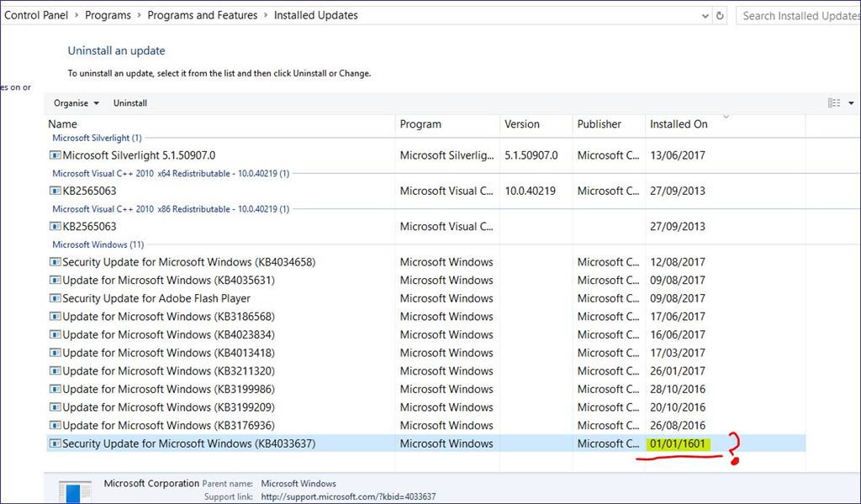The height and width of the screenshot is (504, 861).
Task: Click the Microsoft Corporation details pane icon
Action: tap(75, 492)
